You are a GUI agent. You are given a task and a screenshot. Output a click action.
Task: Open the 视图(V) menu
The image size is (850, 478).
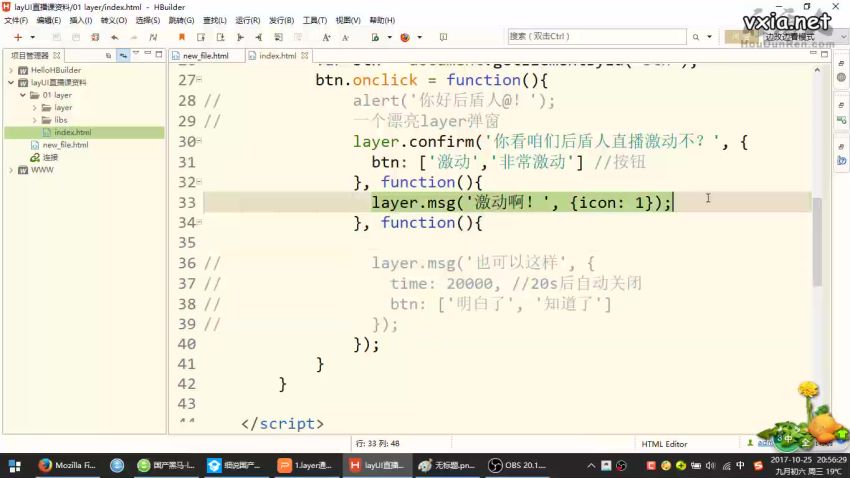347,20
